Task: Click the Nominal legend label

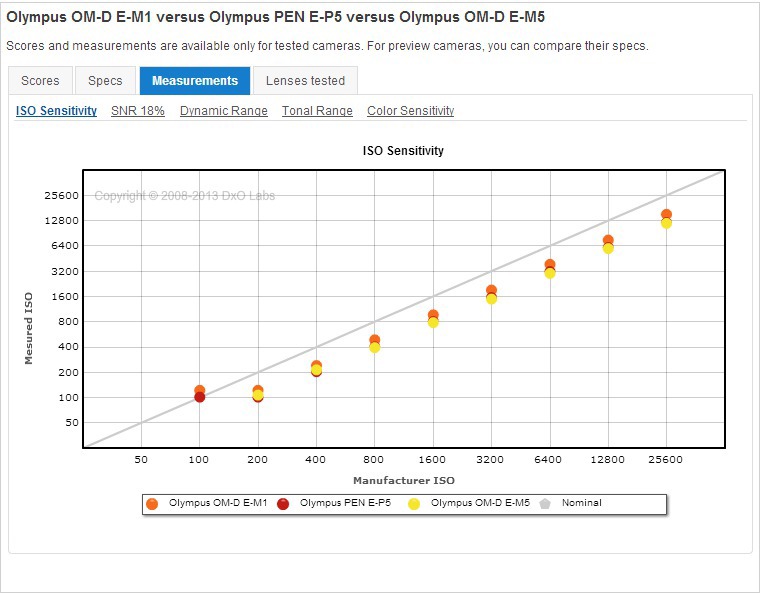Action: pos(581,503)
